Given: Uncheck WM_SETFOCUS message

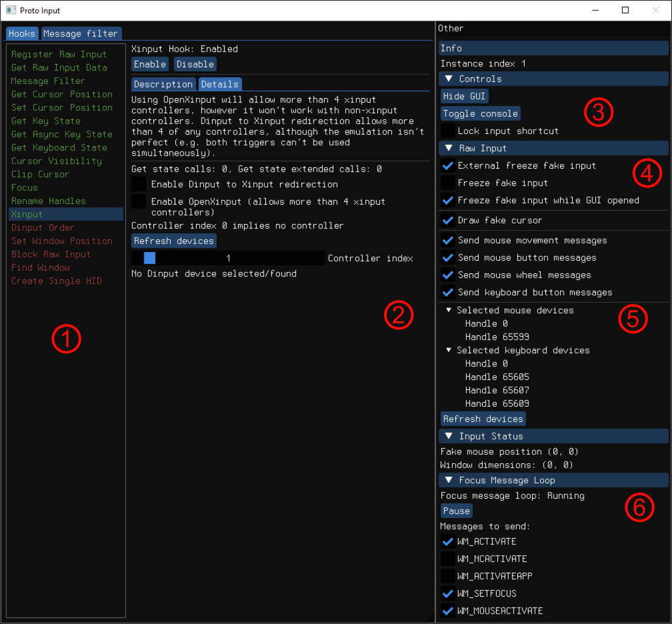Looking at the screenshot, I should click(448, 594).
